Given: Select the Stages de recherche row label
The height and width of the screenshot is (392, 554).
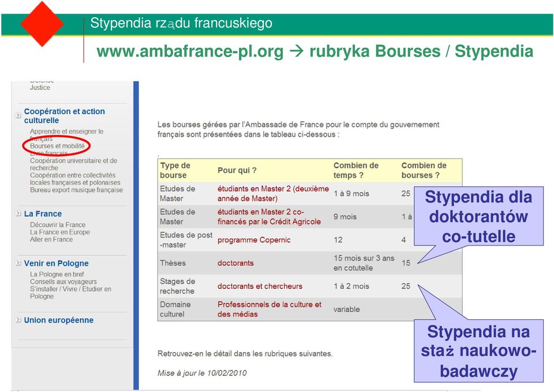Looking at the screenshot, I should pos(177,286).
